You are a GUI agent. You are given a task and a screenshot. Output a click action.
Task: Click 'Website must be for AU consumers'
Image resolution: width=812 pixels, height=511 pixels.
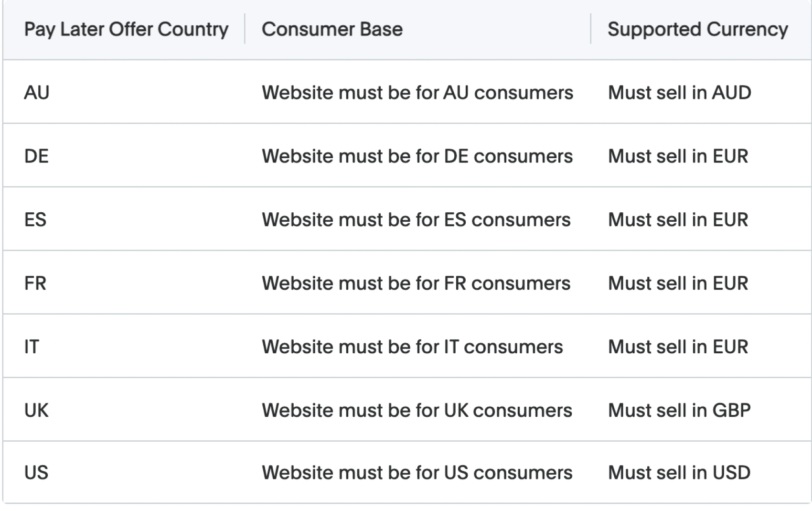[417, 92]
